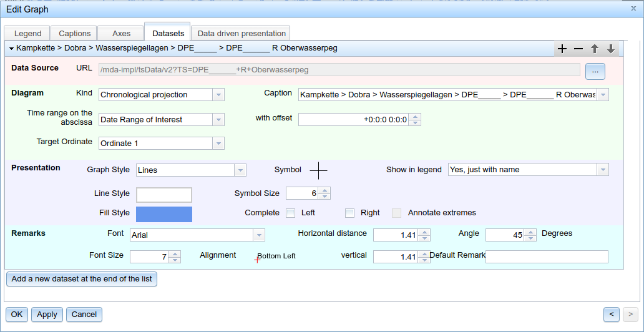Open the Show in legend dropdown
The width and height of the screenshot is (644, 332).
602,170
